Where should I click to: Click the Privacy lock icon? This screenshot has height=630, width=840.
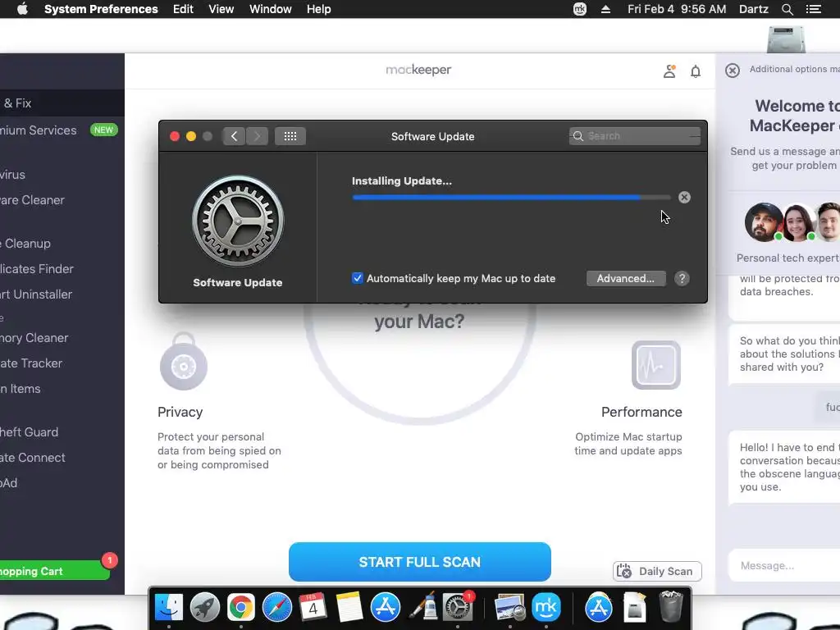(184, 361)
